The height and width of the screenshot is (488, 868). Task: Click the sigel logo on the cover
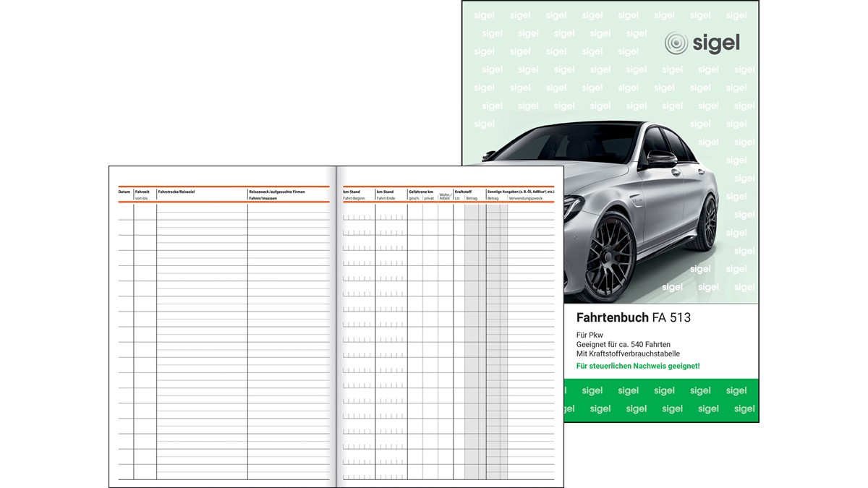click(702, 43)
